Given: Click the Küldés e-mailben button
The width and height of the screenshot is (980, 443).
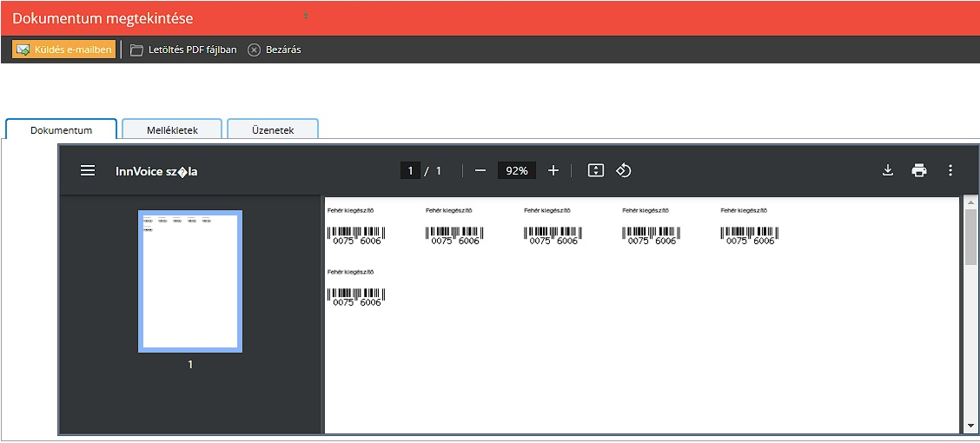Looking at the screenshot, I should (63, 50).
